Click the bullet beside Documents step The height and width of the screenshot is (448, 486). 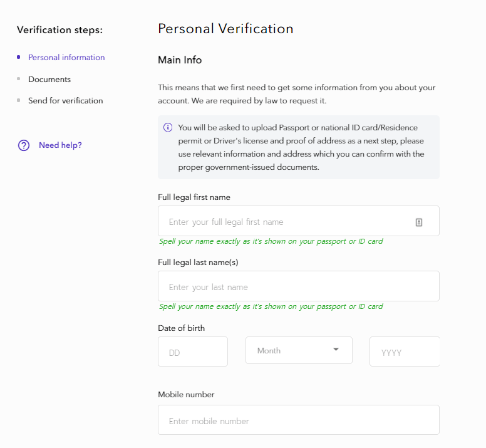click(x=19, y=79)
